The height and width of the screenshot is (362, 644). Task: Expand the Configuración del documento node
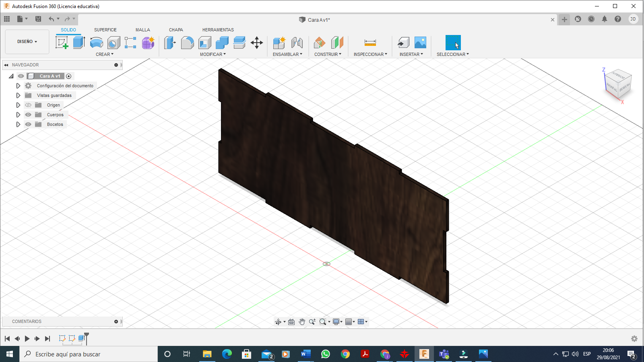pos(18,86)
